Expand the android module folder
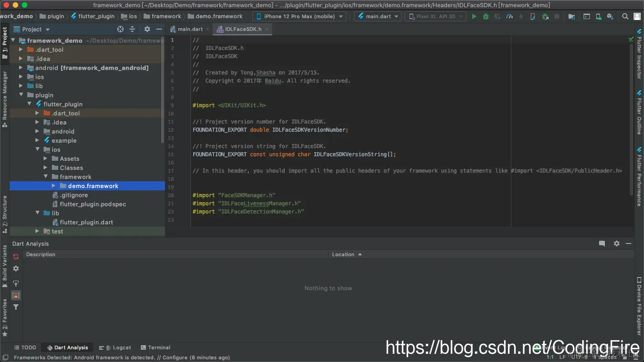 [x=20, y=68]
